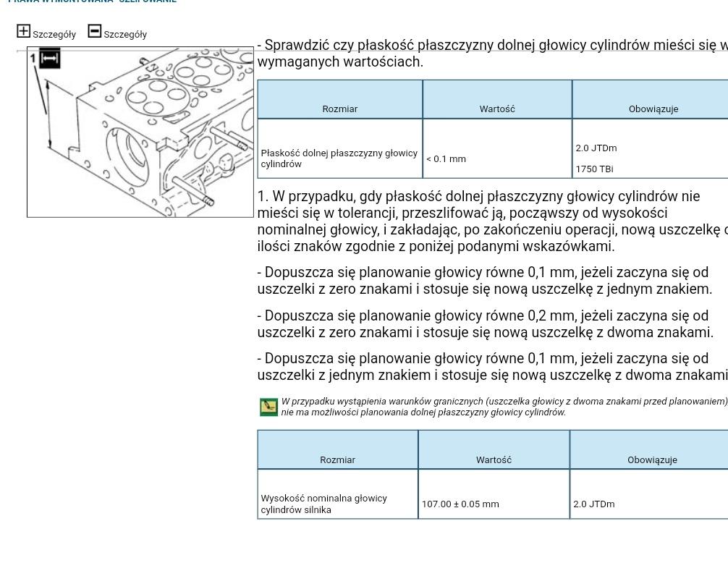728x576 pixels.
Task: Select the '< 0.1 mm' value cell
Action: click(497, 148)
